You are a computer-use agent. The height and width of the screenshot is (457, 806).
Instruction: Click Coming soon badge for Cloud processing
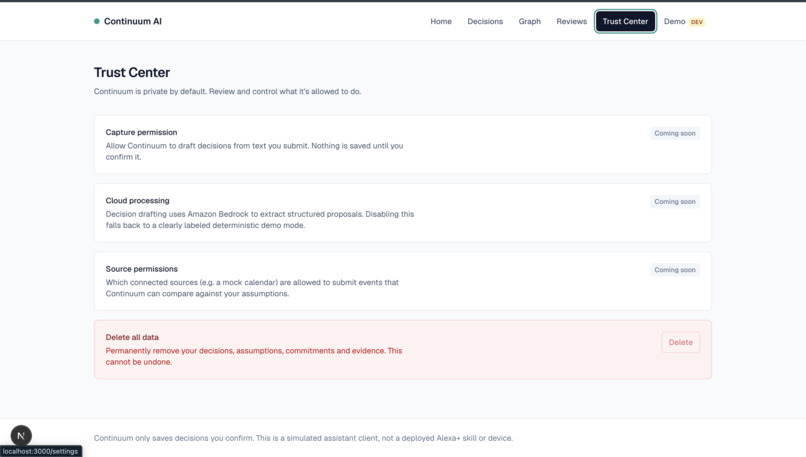coord(674,202)
